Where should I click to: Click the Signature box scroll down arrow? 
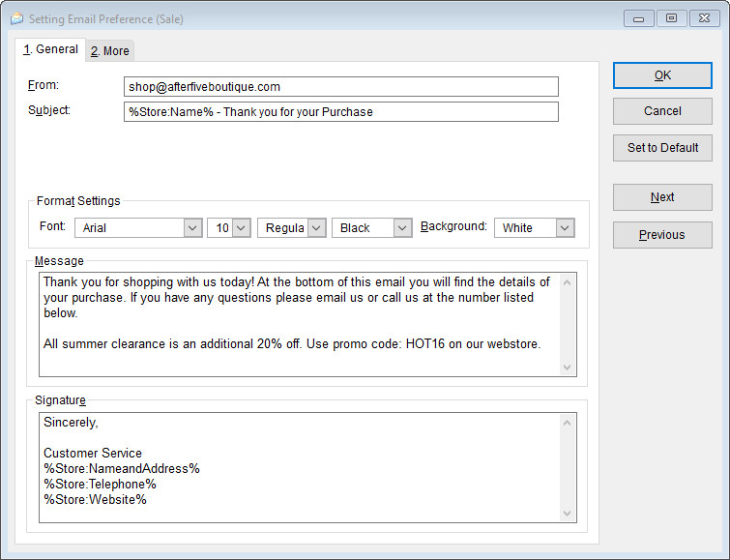click(567, 513)
